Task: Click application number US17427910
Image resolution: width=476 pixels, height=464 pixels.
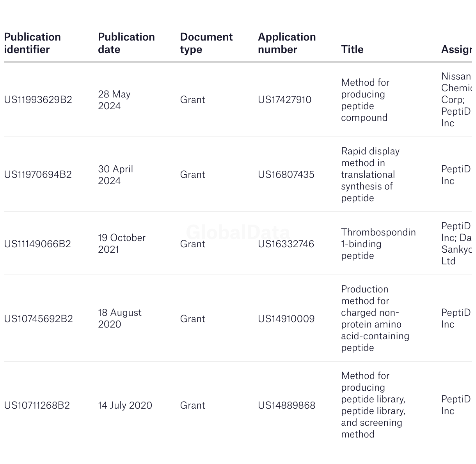Action: click(x=285, y=100)
